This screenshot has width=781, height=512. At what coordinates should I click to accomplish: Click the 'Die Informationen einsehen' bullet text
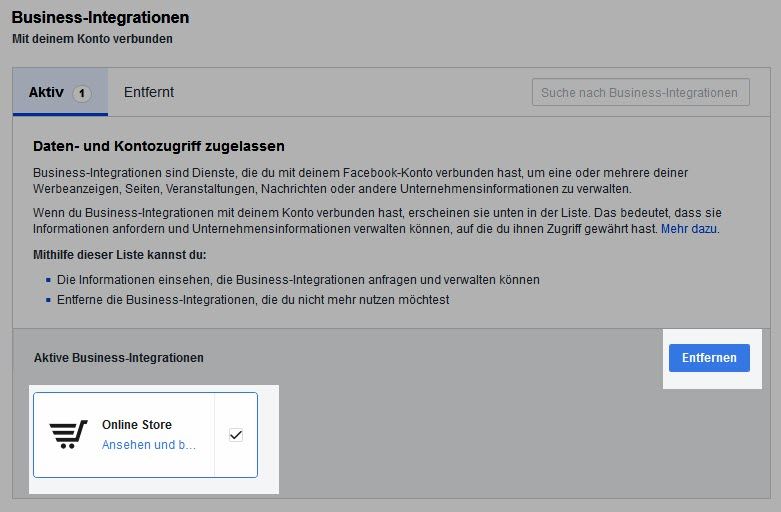click(298, 280)
